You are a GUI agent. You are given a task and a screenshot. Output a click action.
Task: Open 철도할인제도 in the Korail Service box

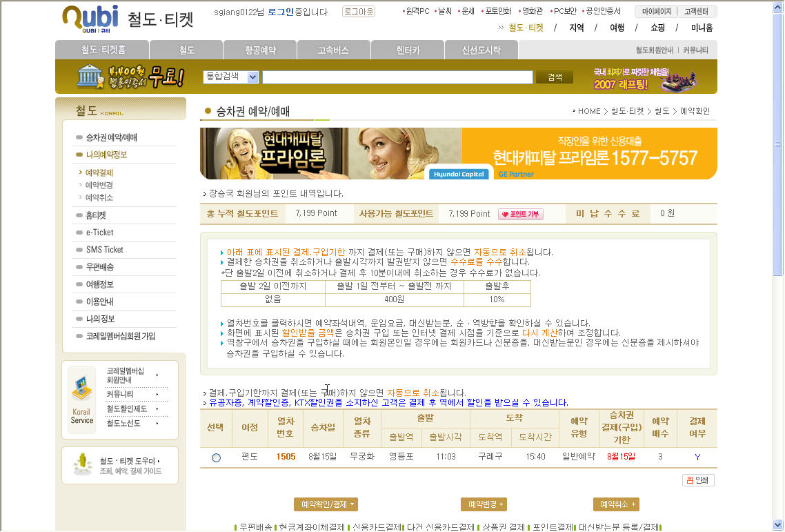[x=132, y=408]
